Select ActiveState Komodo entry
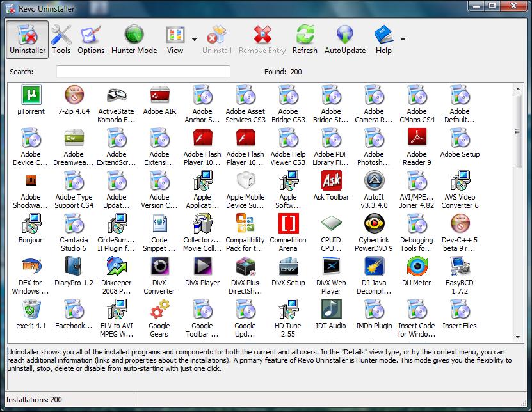This screenshot has width=532, height=412. (117, 104)
